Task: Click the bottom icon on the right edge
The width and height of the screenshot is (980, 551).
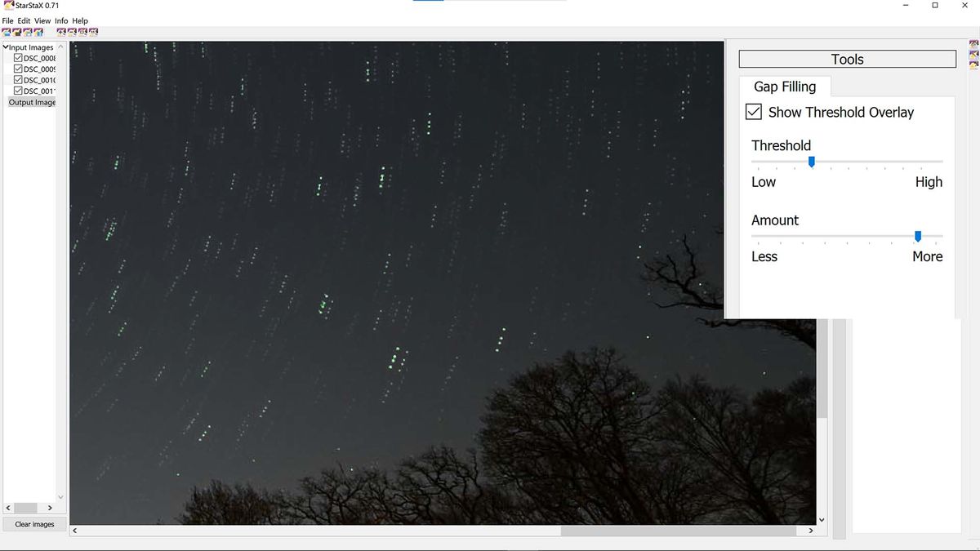Action: click(974, 64)
